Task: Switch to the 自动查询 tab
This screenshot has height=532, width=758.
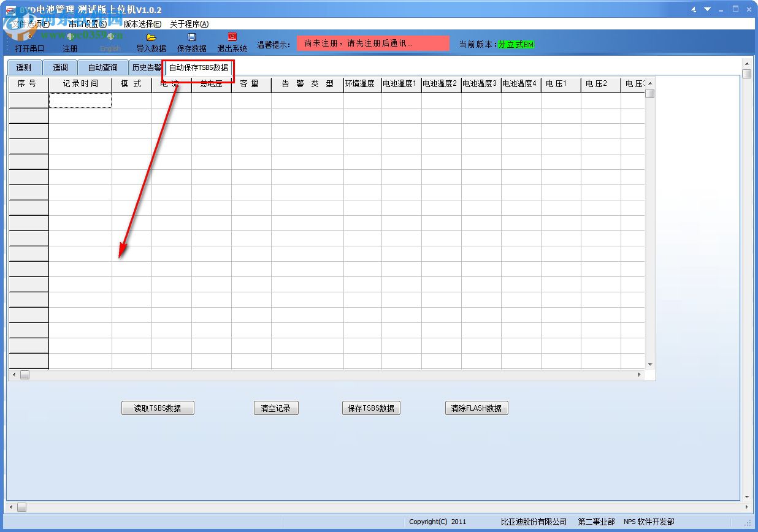Action: pos(102,67)
